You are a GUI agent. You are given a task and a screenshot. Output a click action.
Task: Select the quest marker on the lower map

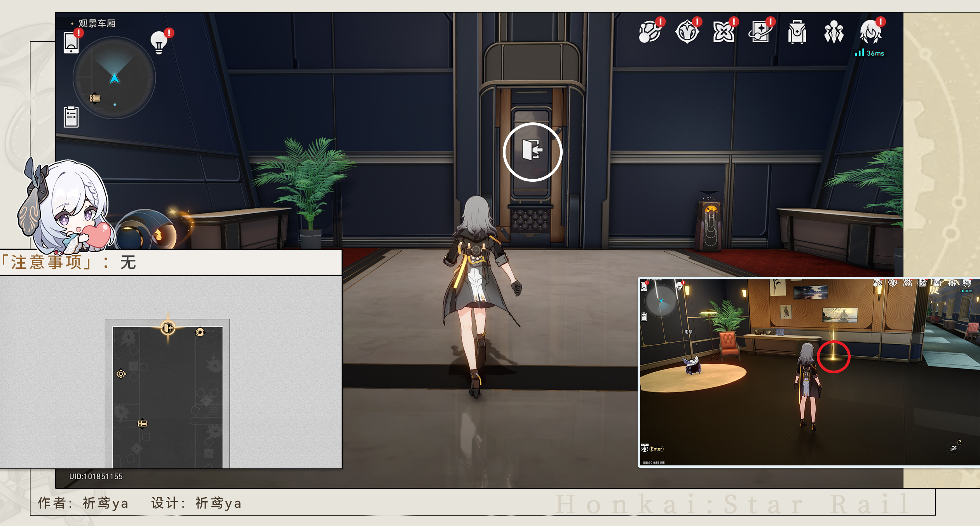pos(143,423)
